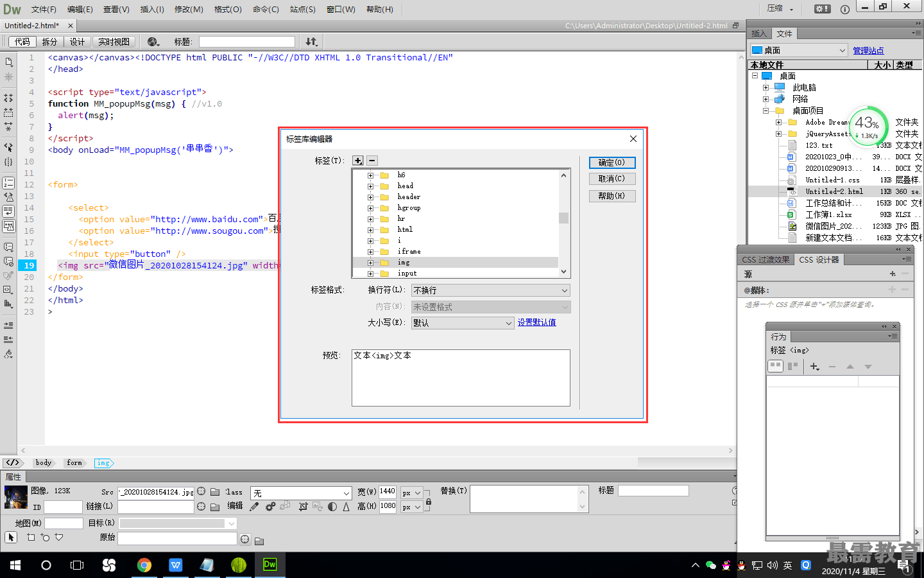Screen dimensions: 924x578
Task: Click the Src point-to-file target icon
Action: point(201,491)
